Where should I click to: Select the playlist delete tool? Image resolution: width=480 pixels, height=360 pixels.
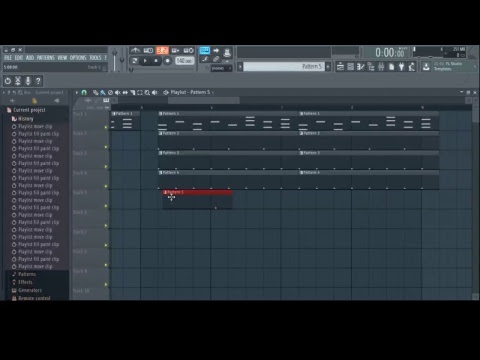pyautogui.click(x=110, y=92)
